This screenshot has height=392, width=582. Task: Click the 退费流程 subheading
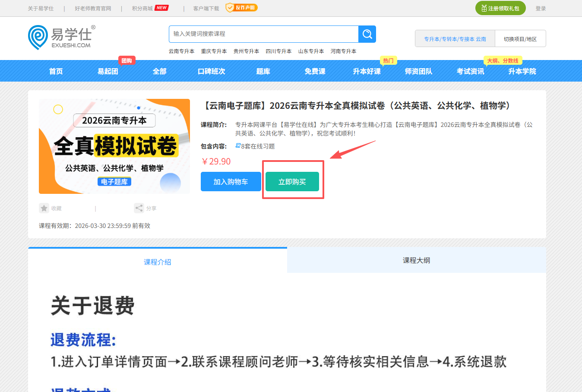83,340
